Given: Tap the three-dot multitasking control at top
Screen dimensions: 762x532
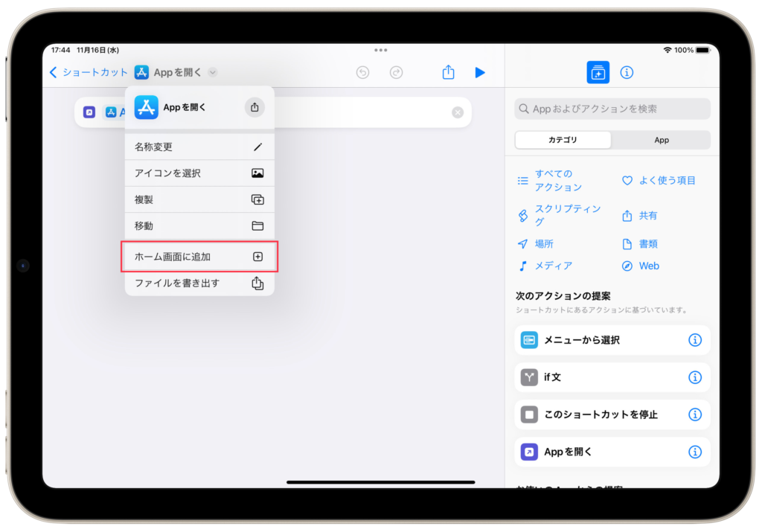Looking at the screenshot, I should (380, 50).
